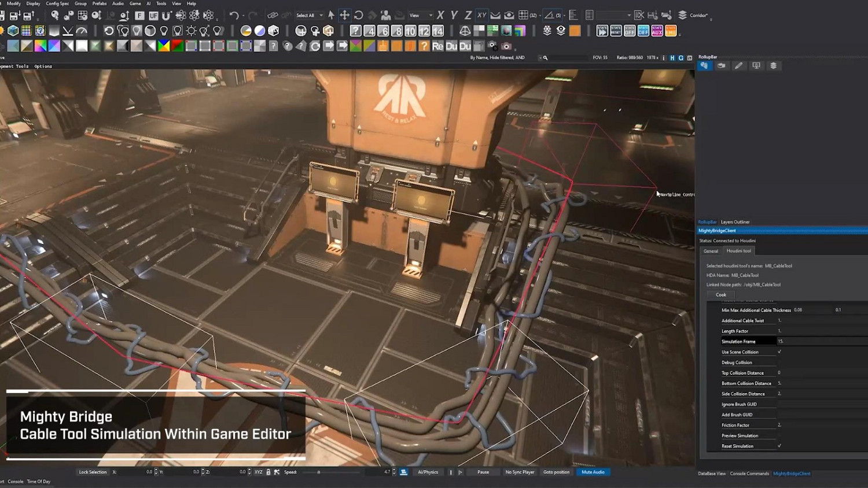The height and width of the screenshot is (488, 868).
Task: Constrain movement to the X axis
Action: (x=440, y=16)
